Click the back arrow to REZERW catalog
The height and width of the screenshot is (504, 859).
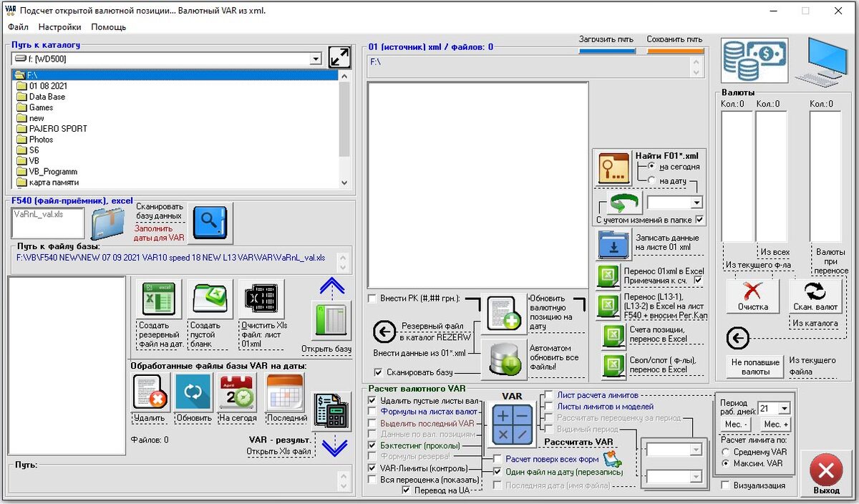click(x=385, y=332)
